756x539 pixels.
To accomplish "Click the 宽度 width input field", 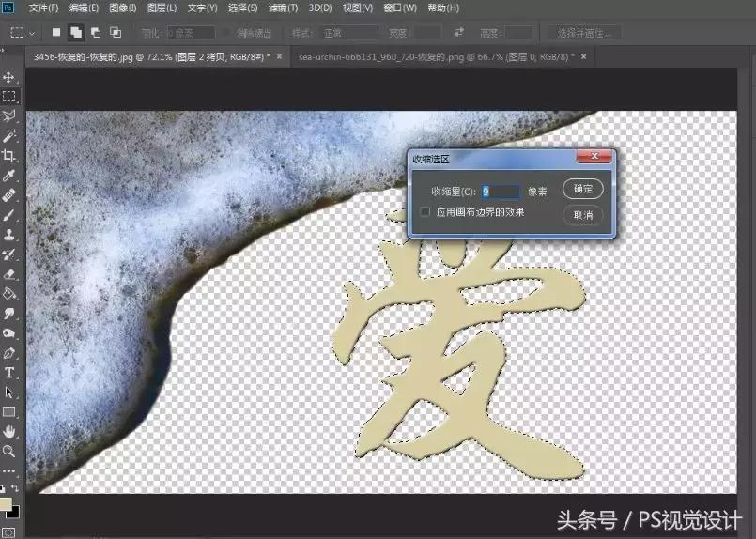I will click(x=427, y=33).
